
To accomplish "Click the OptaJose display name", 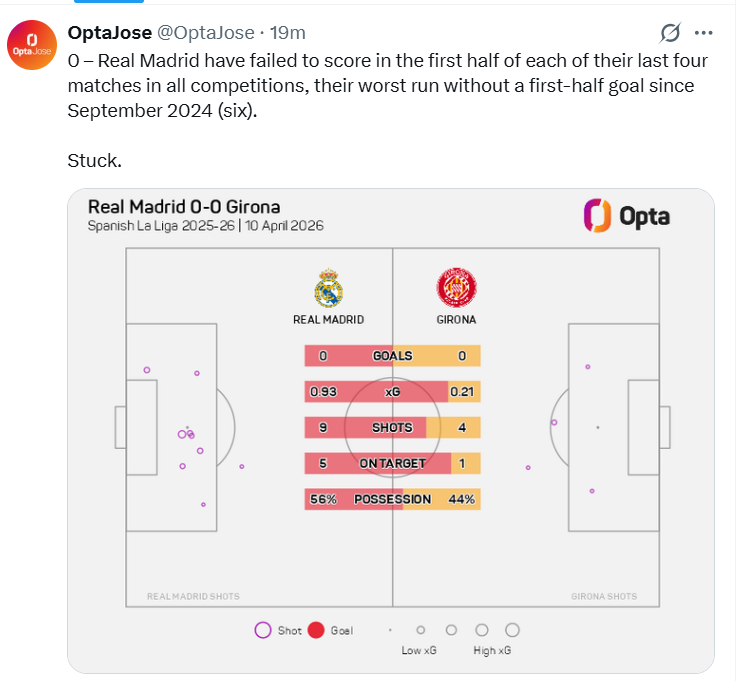I will coord(110,33).
